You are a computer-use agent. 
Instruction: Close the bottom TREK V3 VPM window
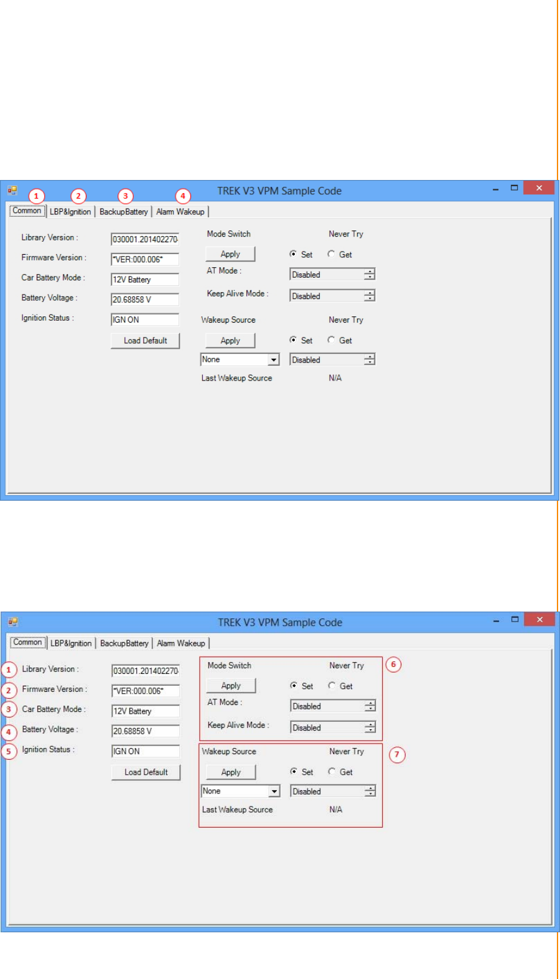tap(539, 620)
